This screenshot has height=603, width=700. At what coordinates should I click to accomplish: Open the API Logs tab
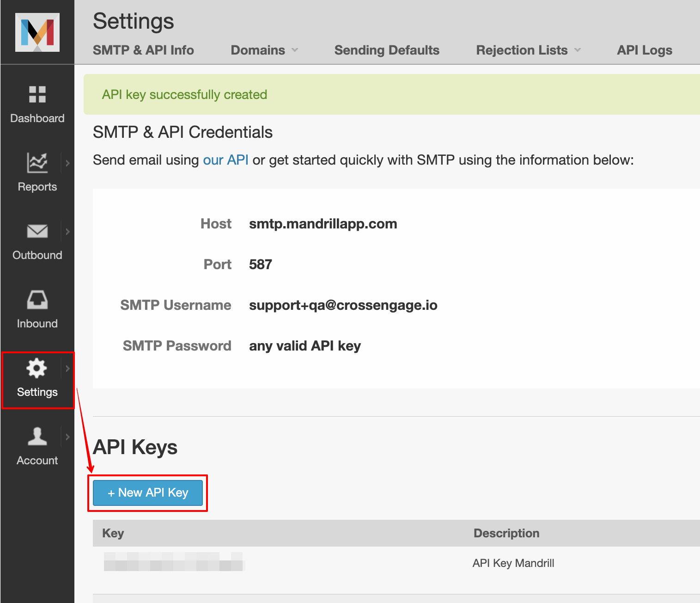pyautogui.click(x=645, y=50)
